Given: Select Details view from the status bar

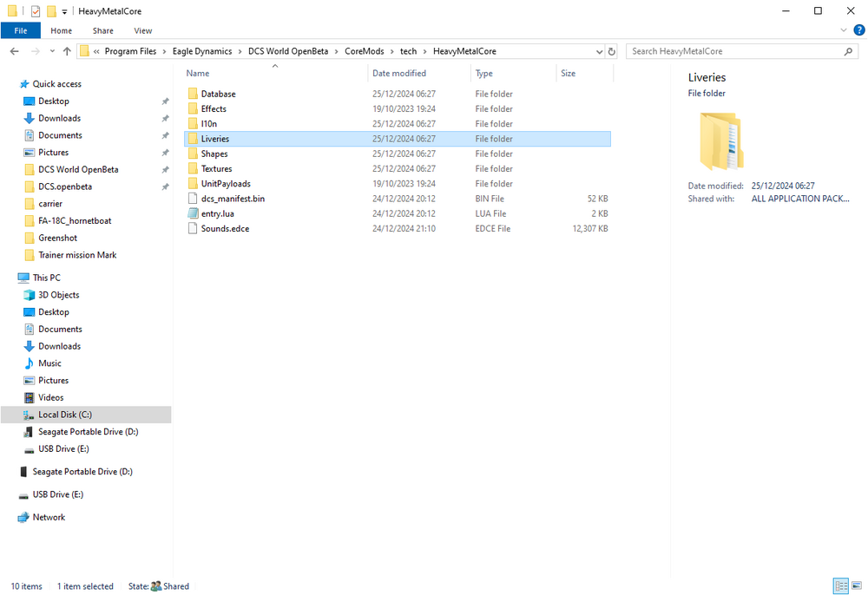Looking at the screenshot, I should coord(841,585).
